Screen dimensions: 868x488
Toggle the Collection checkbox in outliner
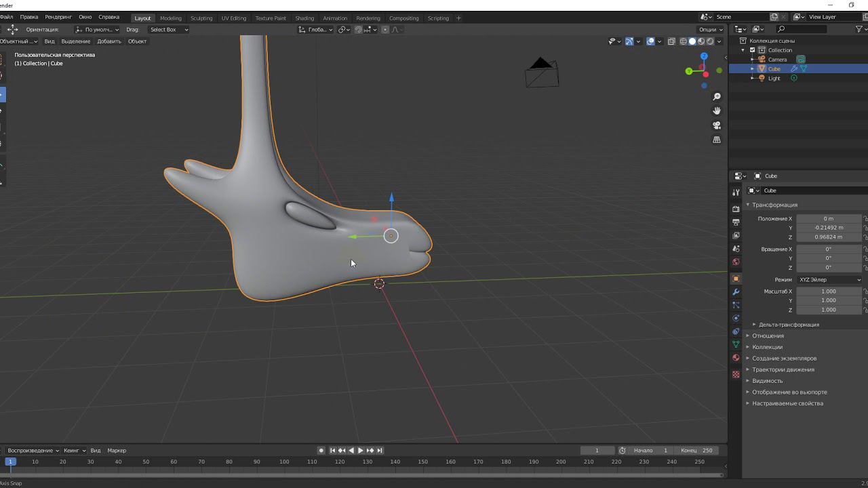point(752,50)
